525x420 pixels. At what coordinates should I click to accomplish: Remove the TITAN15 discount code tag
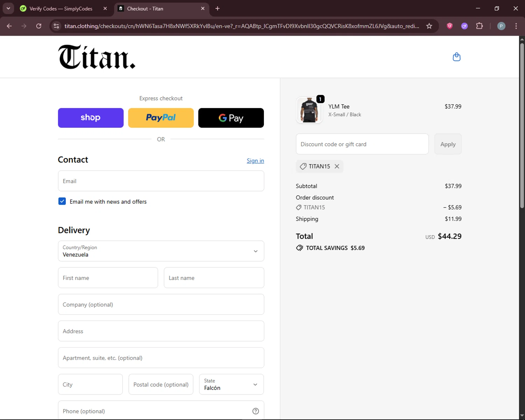pos(337,166)
